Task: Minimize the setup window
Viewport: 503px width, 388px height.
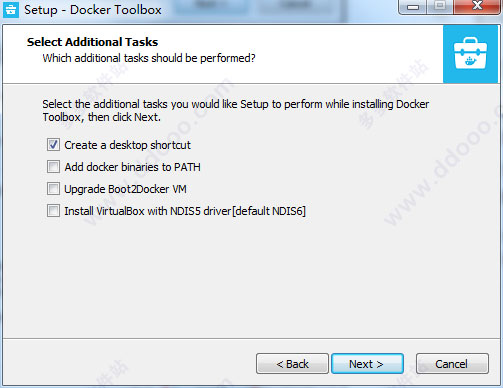Action: pyautogui.click(x=413, y=7)
